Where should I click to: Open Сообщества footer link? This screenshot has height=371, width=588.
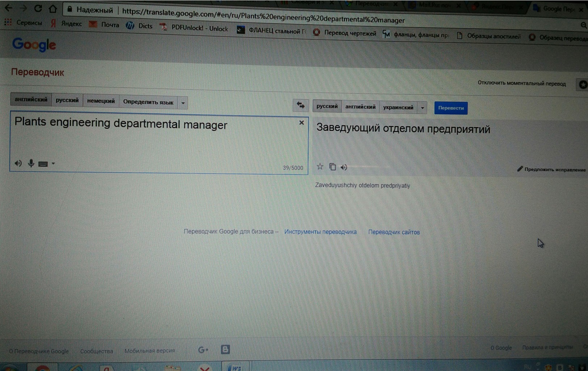(x=97, y=351)
